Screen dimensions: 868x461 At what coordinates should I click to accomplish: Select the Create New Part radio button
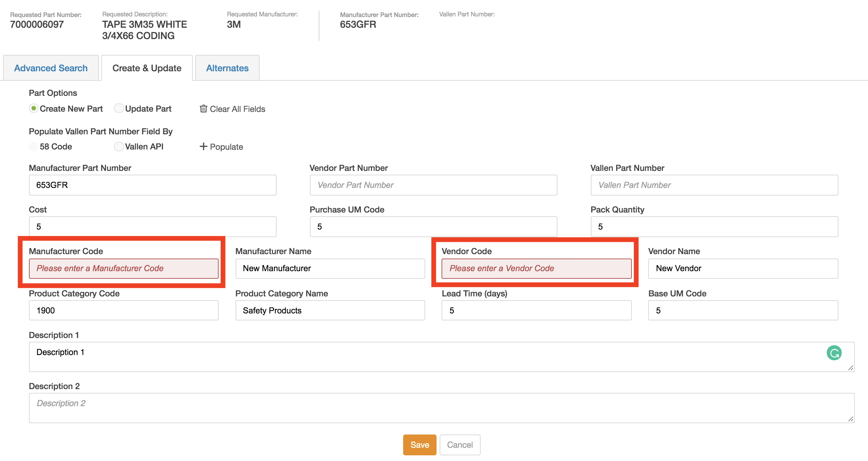33,108
